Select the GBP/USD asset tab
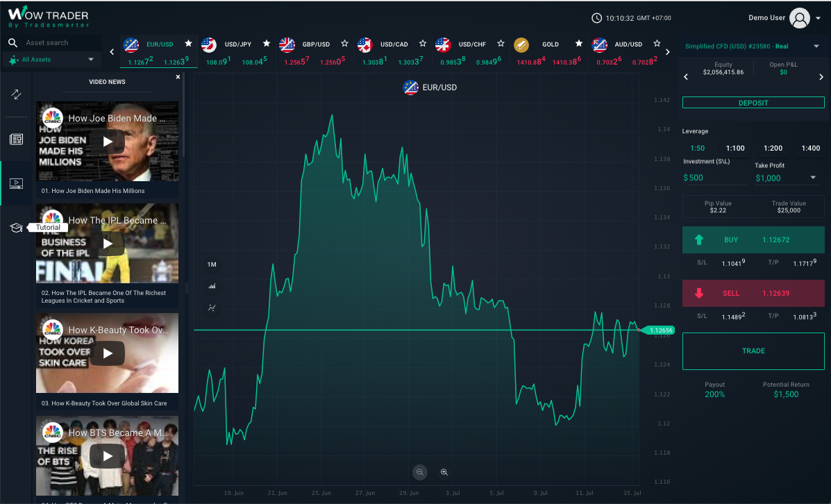This screenshot has height=504, width=831. tap(315, 51)
